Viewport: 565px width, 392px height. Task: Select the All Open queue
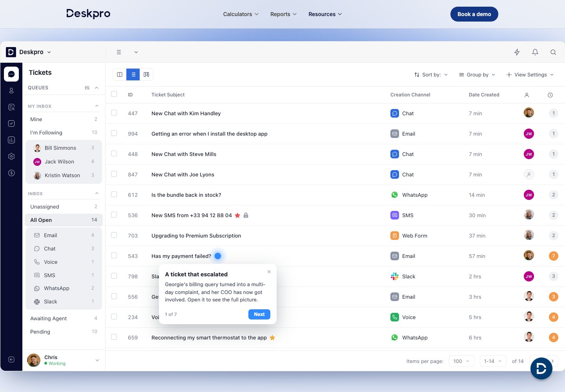(64, 220)
